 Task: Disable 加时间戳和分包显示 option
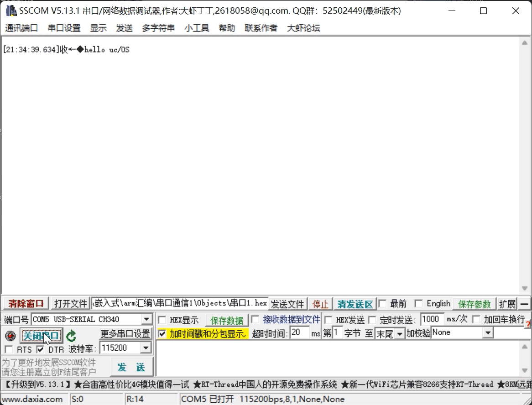point(163,333)
